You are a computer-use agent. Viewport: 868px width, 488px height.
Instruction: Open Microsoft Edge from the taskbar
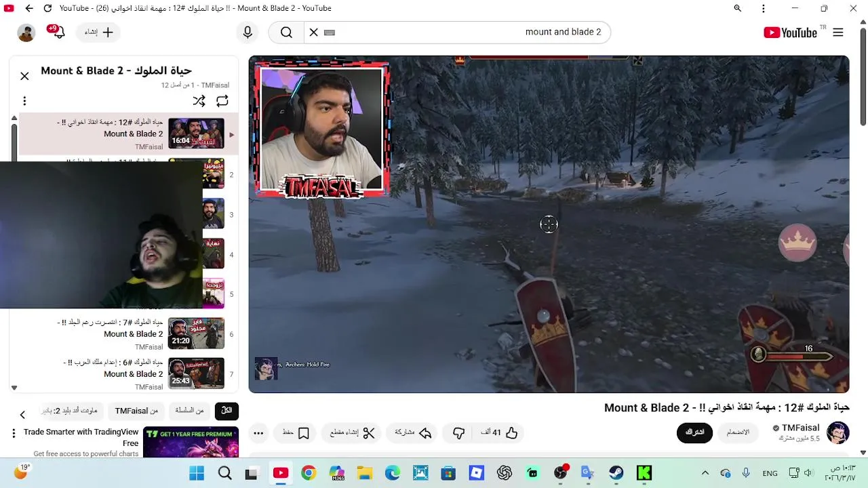click(393, 473)
